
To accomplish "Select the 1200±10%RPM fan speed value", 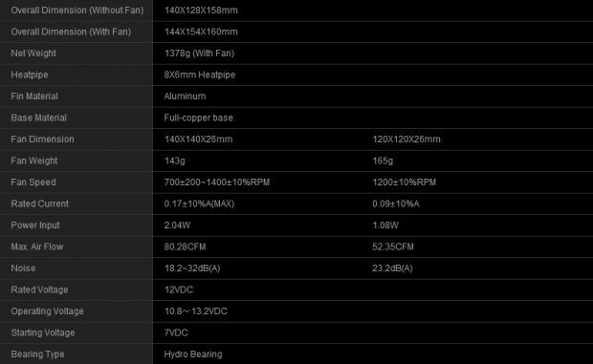I will coord(405,182).
